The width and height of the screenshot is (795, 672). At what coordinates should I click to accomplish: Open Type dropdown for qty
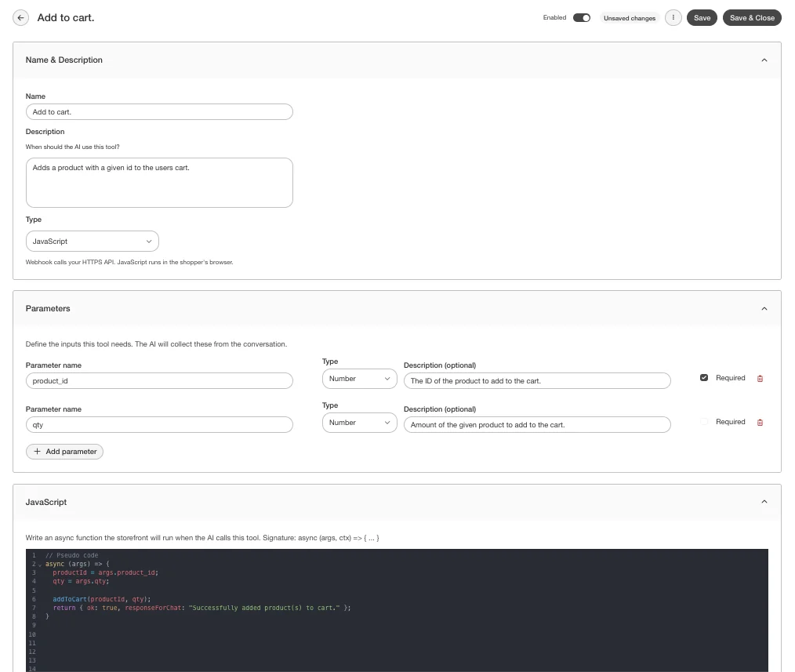359,423
